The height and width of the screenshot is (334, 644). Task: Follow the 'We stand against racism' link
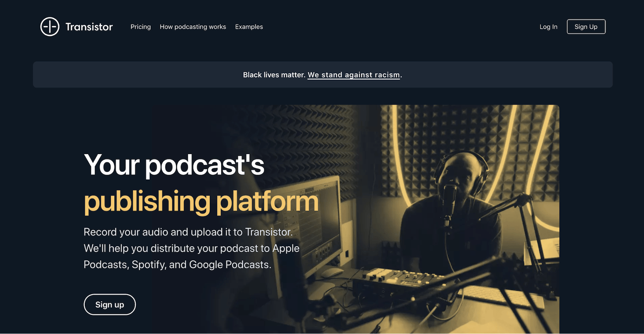pos(354,75)
